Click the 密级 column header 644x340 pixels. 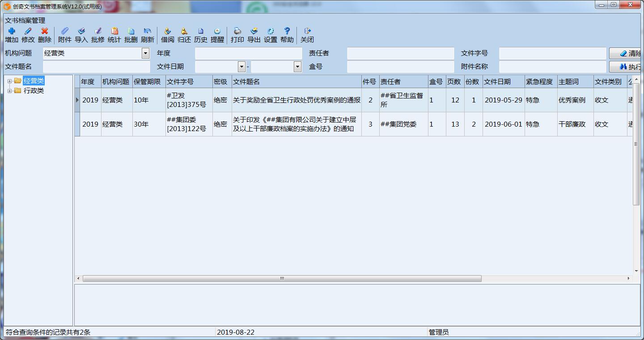pyautogui.click(x=222, y=82)
